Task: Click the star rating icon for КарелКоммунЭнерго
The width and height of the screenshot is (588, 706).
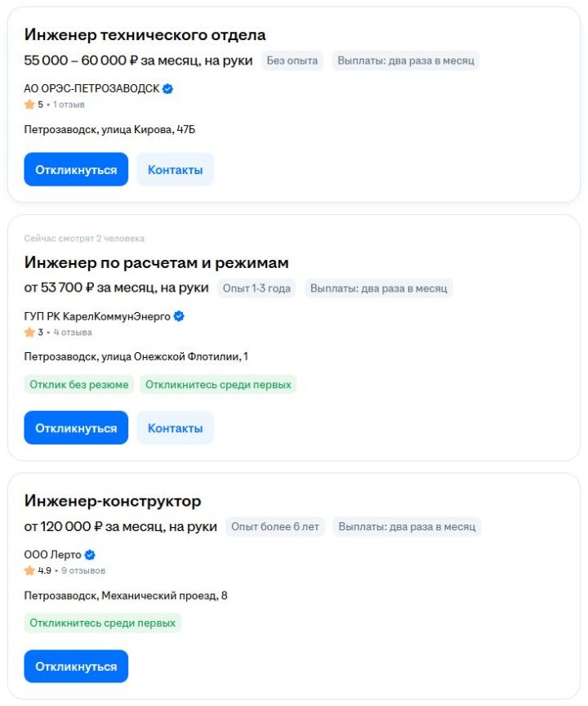Action: (29, 333)
